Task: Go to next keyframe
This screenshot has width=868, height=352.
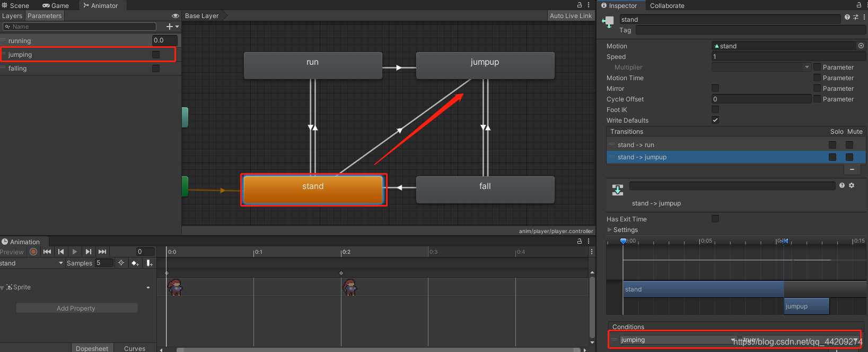Action: [x=89, y=252]
